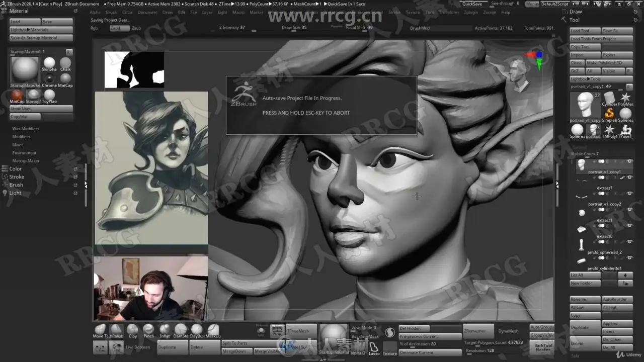Click the elf portrait reference image
This screenshot has height=362, width=644.
pyautogui.click(x=151, y=168)
